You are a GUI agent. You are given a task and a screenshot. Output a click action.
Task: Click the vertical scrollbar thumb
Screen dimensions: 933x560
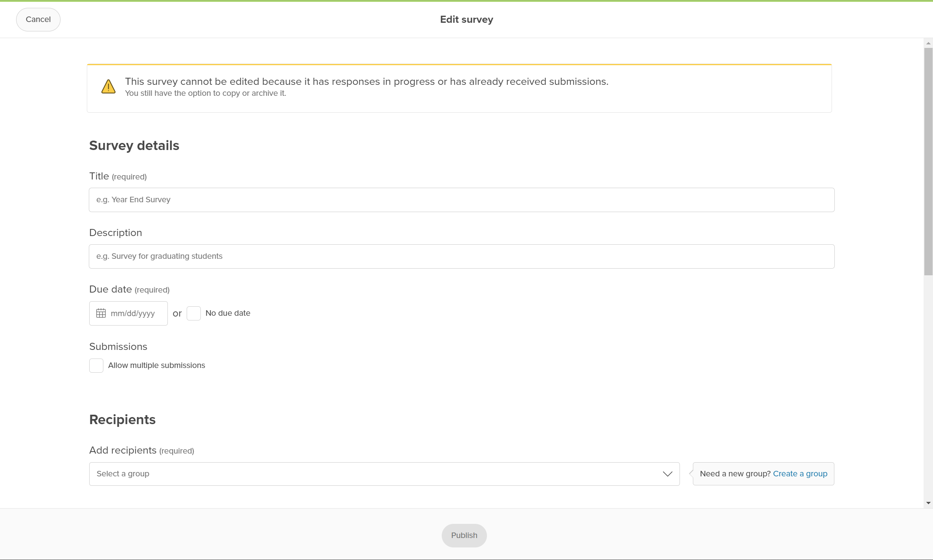[x=928, y=161]
